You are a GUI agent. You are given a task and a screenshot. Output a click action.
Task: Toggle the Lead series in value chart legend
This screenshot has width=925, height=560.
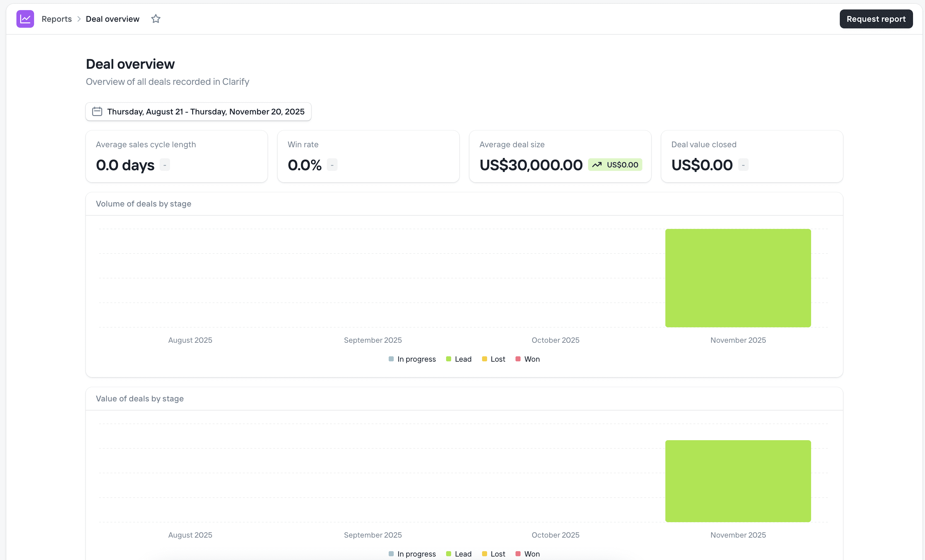(458, 554)
